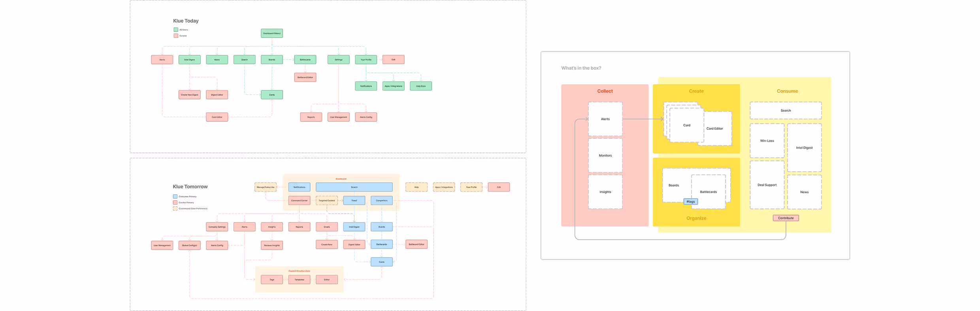Select the Targeted Content node
The width and height of the screenshot is (980, 311).
click(x=327, y=201)
